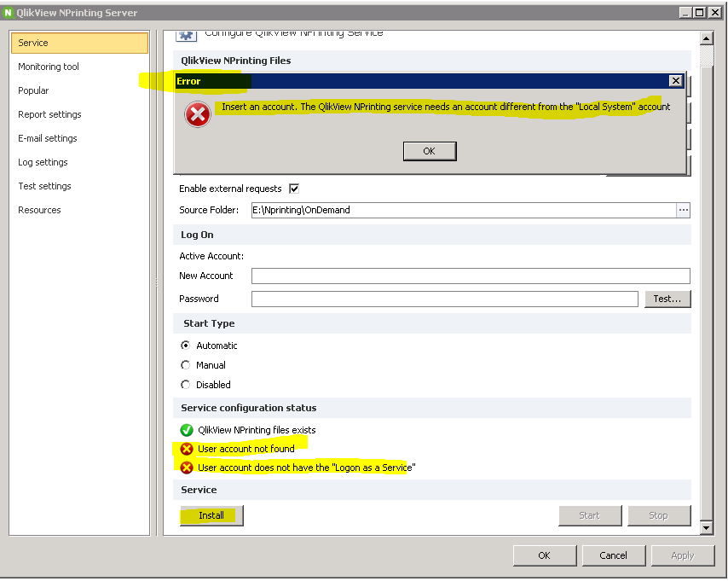Click the red error icon in dialog
Viewport: 728px width, 581px height.
click(198, 114)
